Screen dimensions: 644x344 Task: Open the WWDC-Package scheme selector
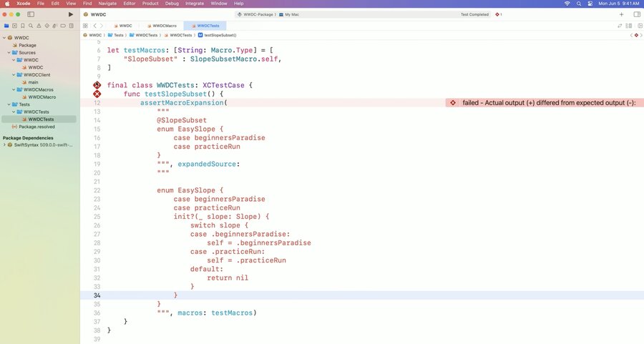click(x=255, y=14)
